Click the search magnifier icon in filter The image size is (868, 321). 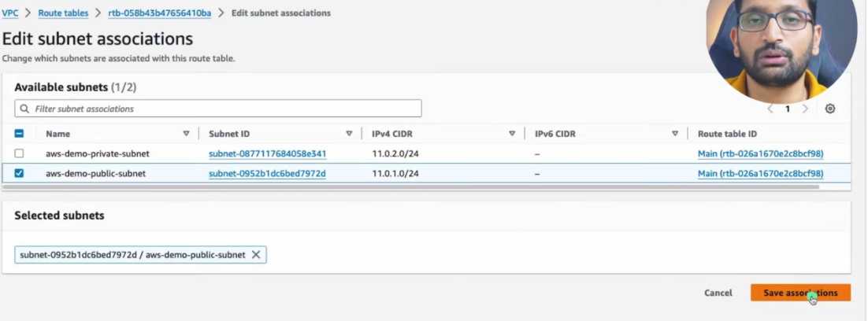[x=25, y=109]
